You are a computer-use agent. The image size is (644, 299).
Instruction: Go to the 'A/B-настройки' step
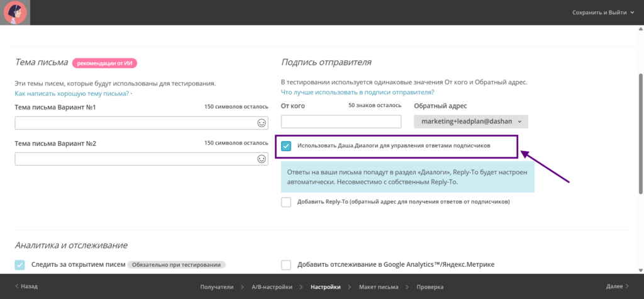click(x=272, y=286)
